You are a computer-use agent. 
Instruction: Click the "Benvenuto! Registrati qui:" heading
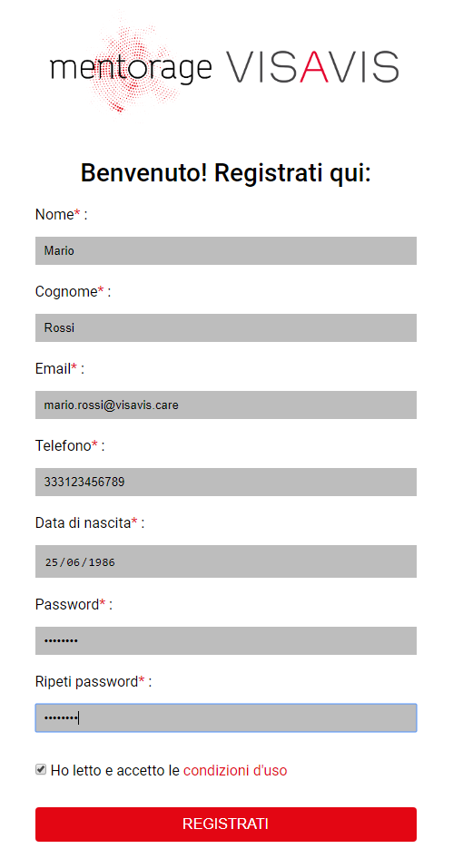(226, 173)
